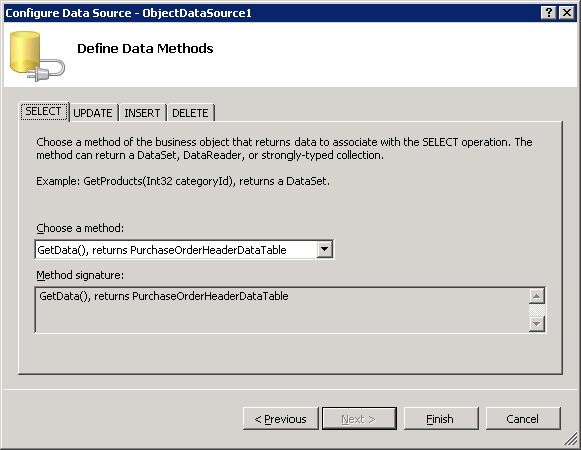Click the "Method signature" label
The width and height of the screenshot is (581, 450).
(x=80, y=275)
